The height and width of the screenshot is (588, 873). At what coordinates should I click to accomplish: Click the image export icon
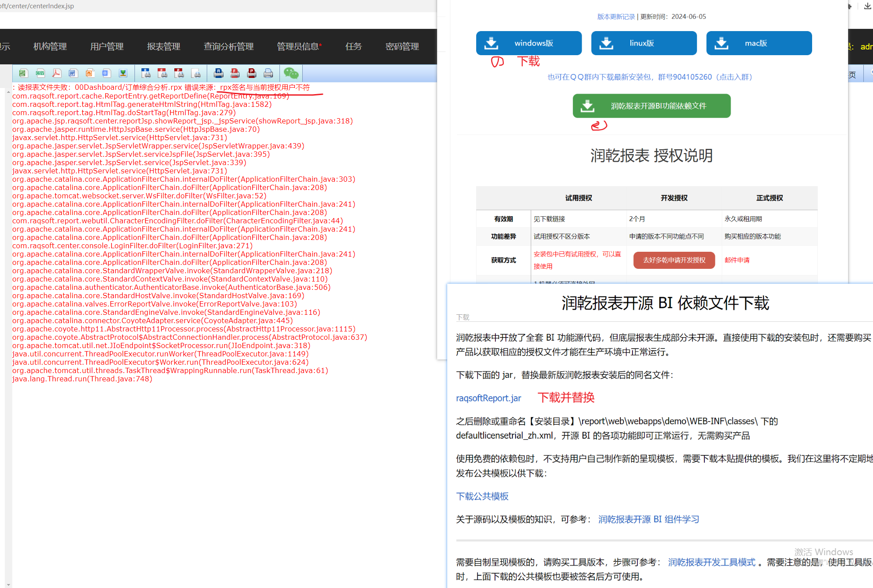point(123,73)
